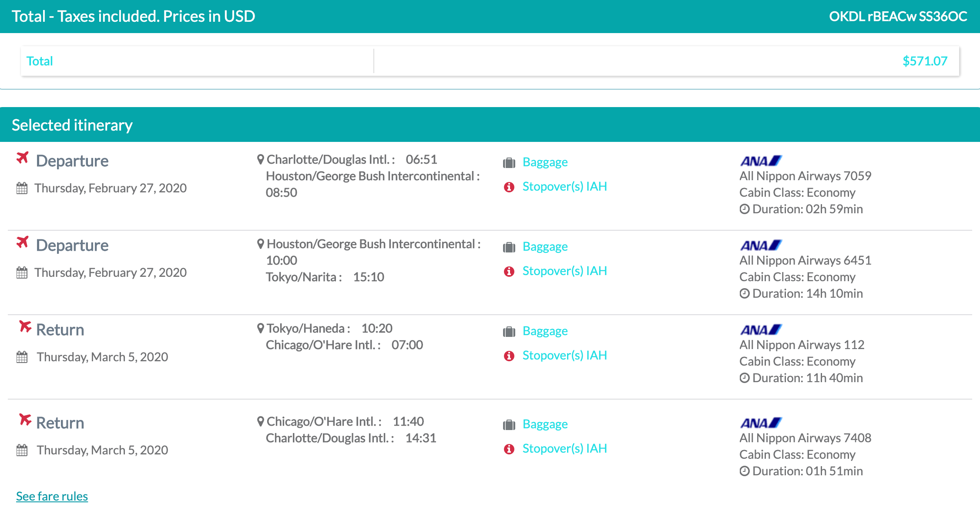
Task: Open Baggage link for Charlotte to Houston flight
Action: point(545,162)
